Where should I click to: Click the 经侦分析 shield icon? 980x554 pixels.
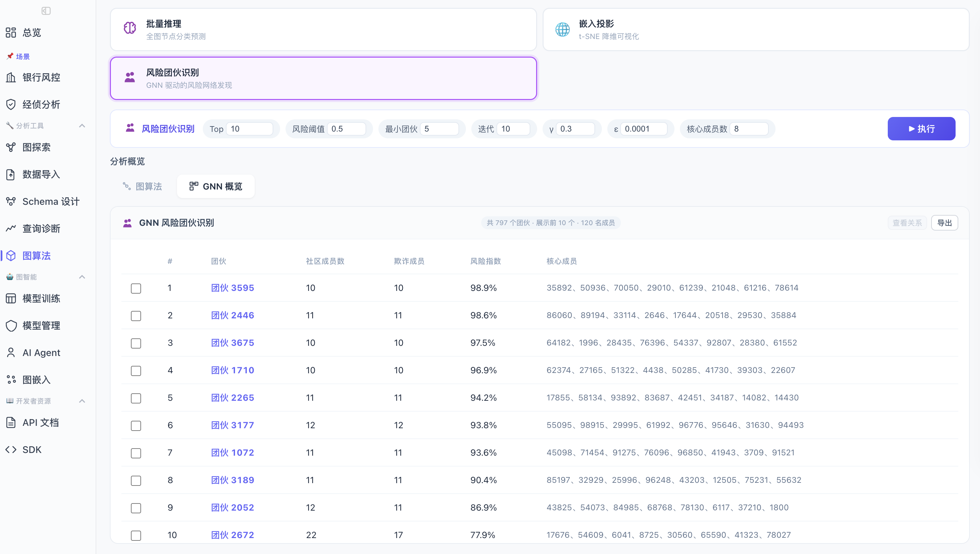coord(11,104)
